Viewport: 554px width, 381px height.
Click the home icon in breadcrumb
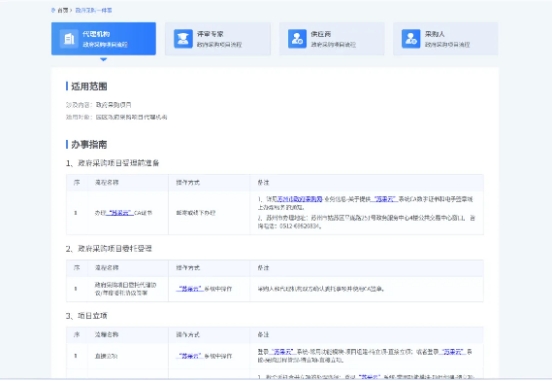click(53, 10)
